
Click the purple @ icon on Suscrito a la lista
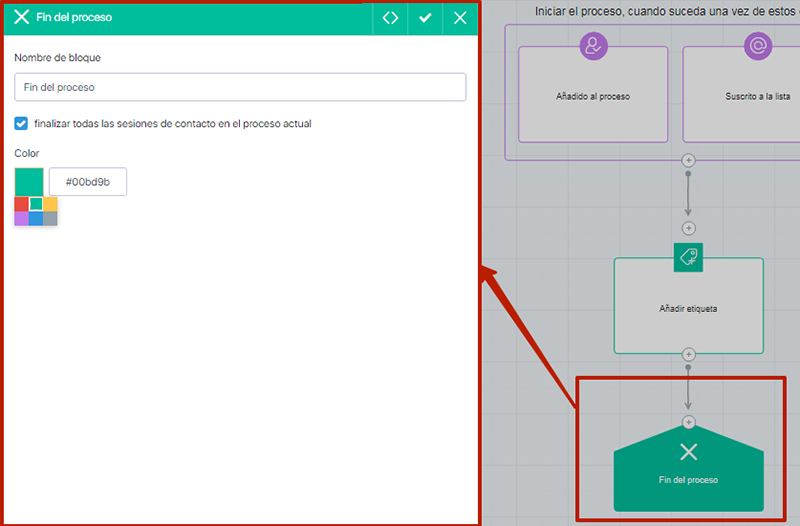758,45
